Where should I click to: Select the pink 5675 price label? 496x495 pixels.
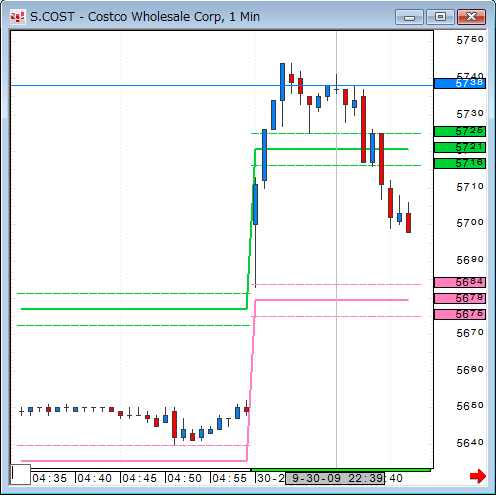[460, 314]
